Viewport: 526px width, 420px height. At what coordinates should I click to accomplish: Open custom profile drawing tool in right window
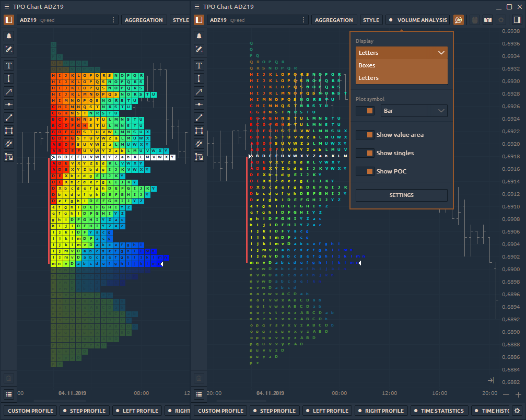point(199,157)
